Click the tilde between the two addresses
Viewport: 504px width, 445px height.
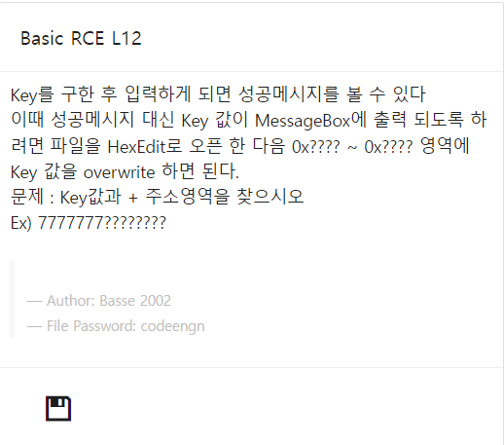click(x=352, y=147)
